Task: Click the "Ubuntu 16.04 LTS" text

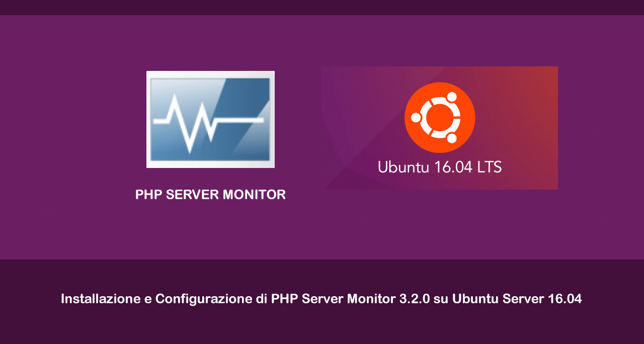Action: [440, 167]
